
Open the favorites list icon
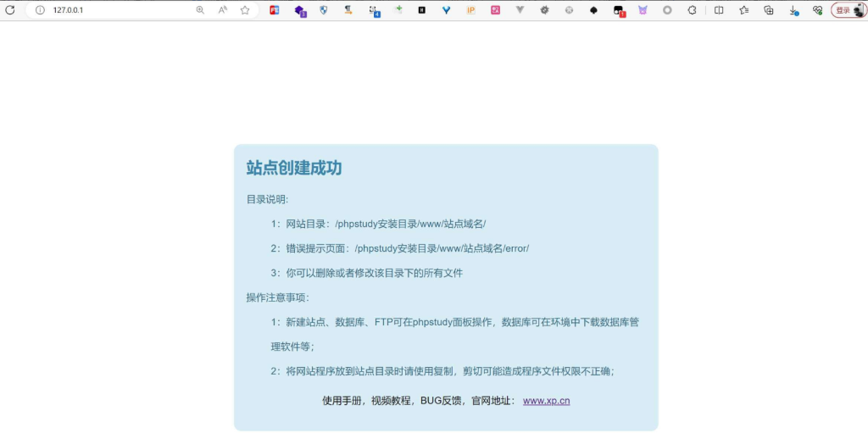click(743, 10)
